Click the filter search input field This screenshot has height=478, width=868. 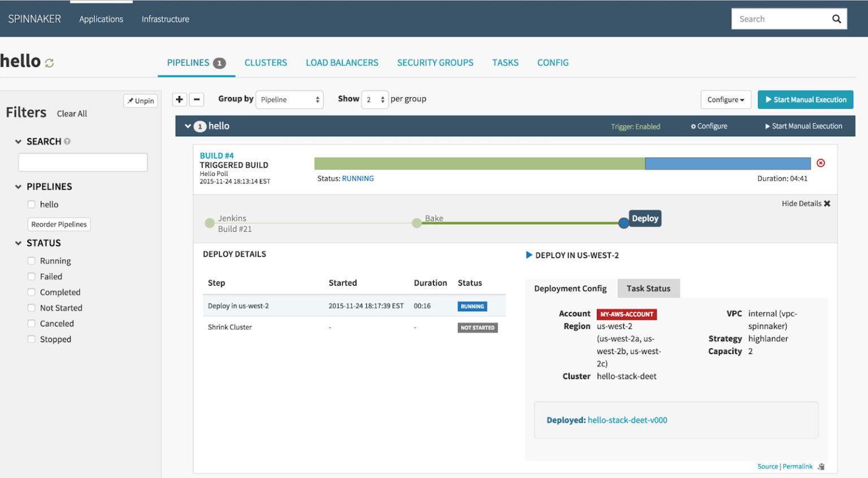click(83, 162)
